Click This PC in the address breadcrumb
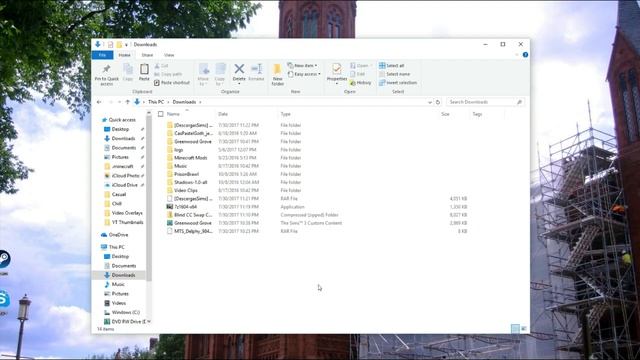 (x=156, y=102)
